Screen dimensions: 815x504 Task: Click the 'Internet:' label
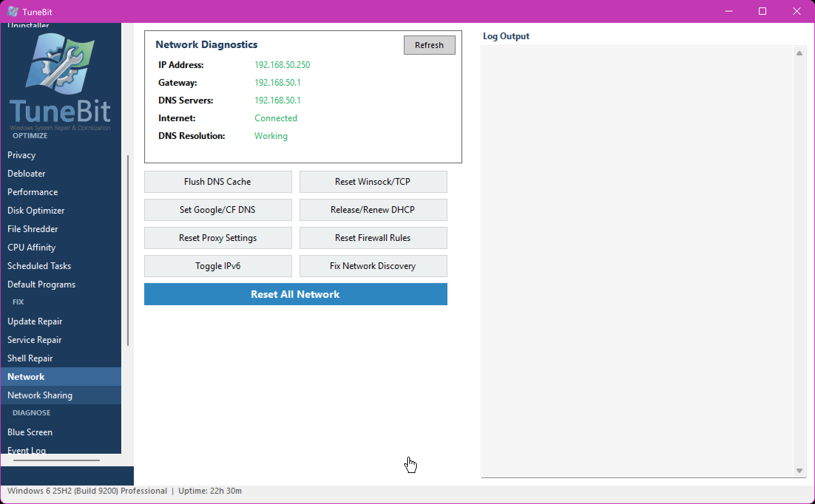pyautogui.click(x=177, y=118)
